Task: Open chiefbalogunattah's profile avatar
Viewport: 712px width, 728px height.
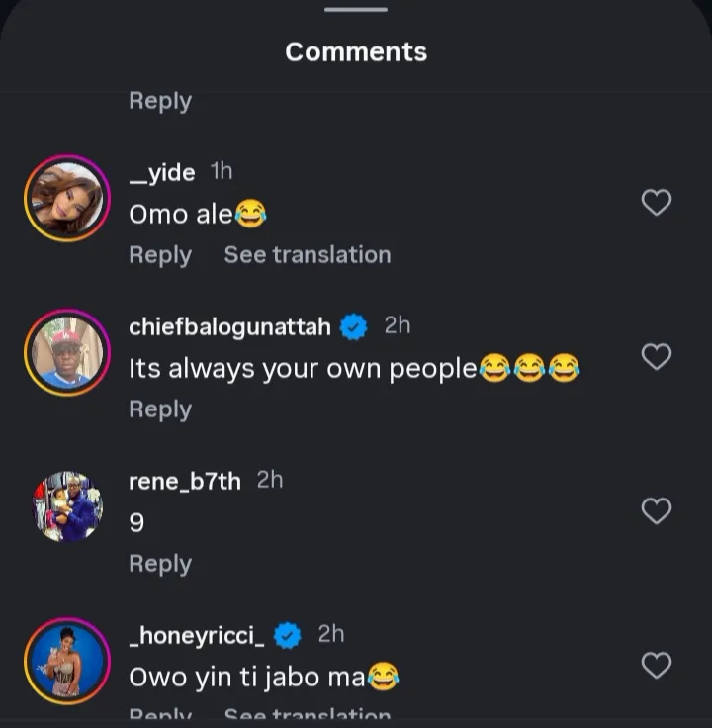Action: pyautogui.click(x=67, y=353)
